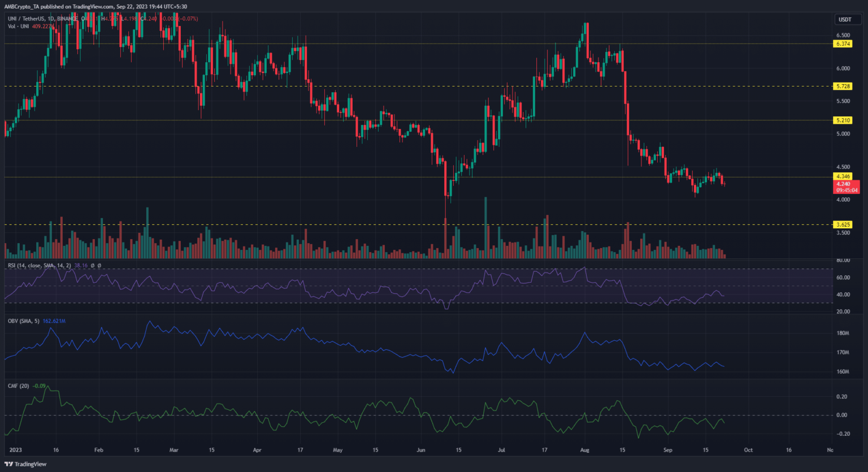Click the 6.374 yellow price level label

click(x=843, y=44)
